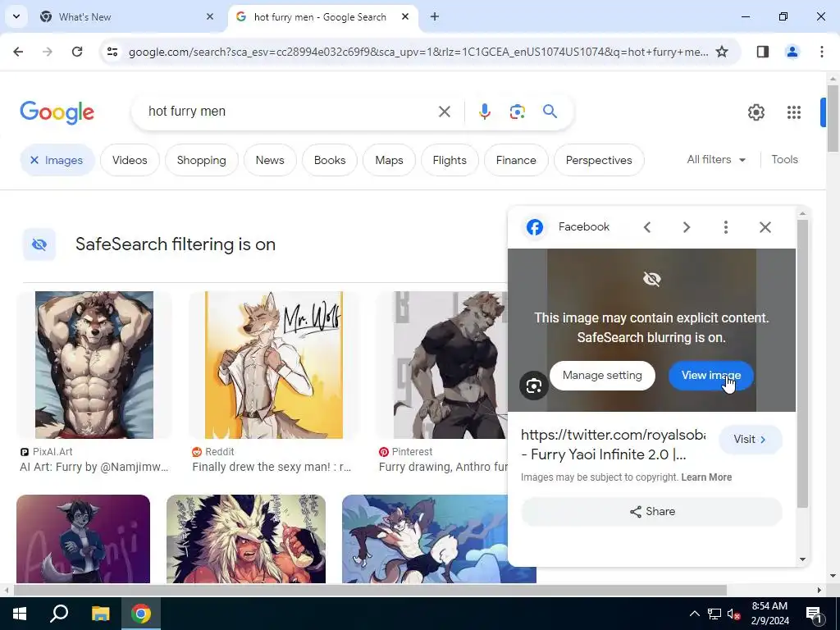Show next image in preview panel

[687, 227]
